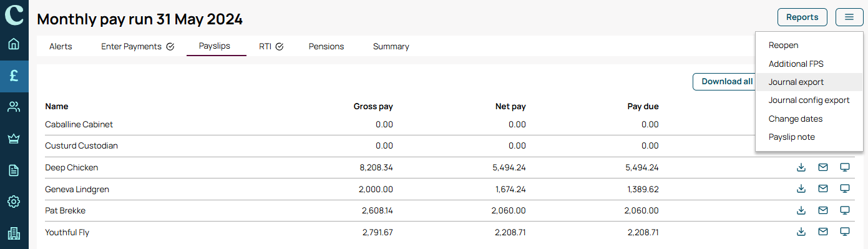This screenshot has height=249, width=868.
Task: View Pat Brekke's payslip on screen
Action: (x=845, y=210)
